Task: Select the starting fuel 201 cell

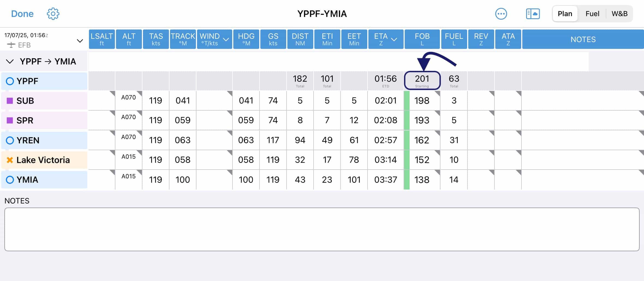Action: [x=422, y=81]
